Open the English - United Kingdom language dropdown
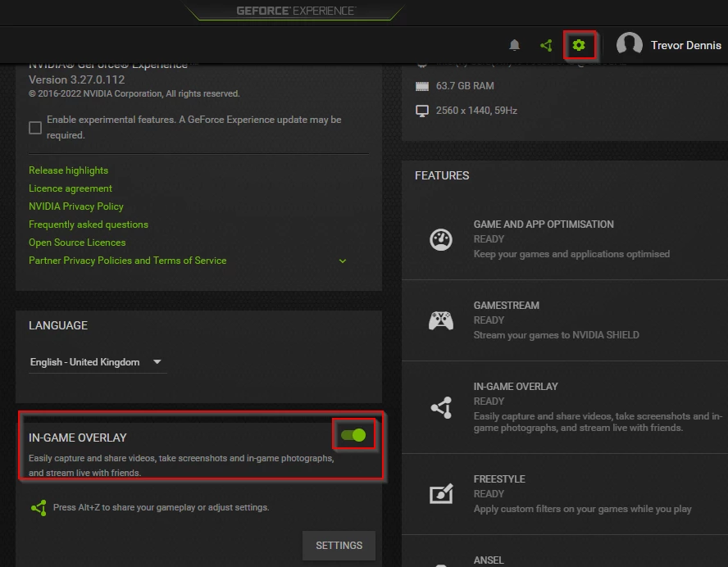Viewport: 728px width, 567px height. (96, 362)
